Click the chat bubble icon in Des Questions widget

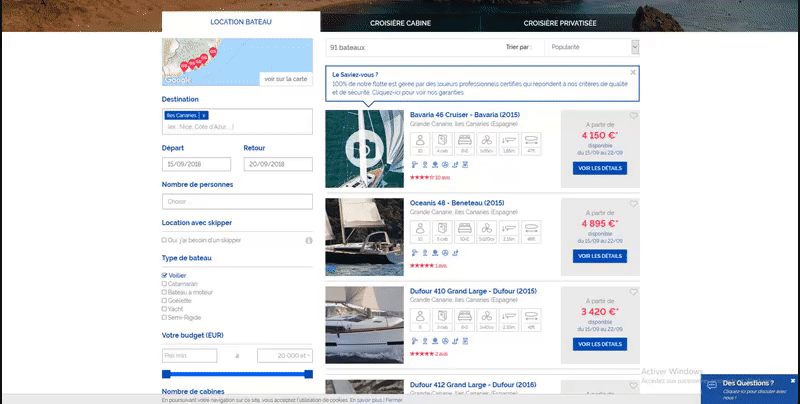pyautogui.click(x=712, y=386)
